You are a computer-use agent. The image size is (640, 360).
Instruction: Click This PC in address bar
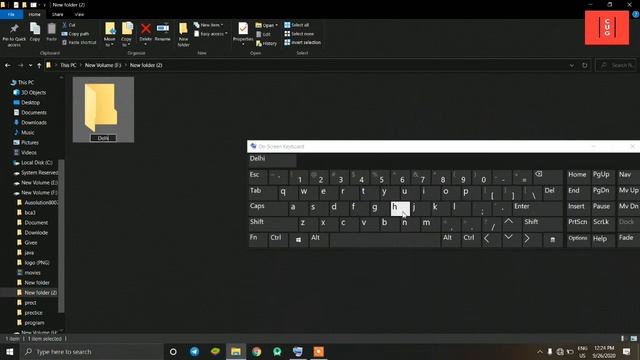(x=68, y=65)
